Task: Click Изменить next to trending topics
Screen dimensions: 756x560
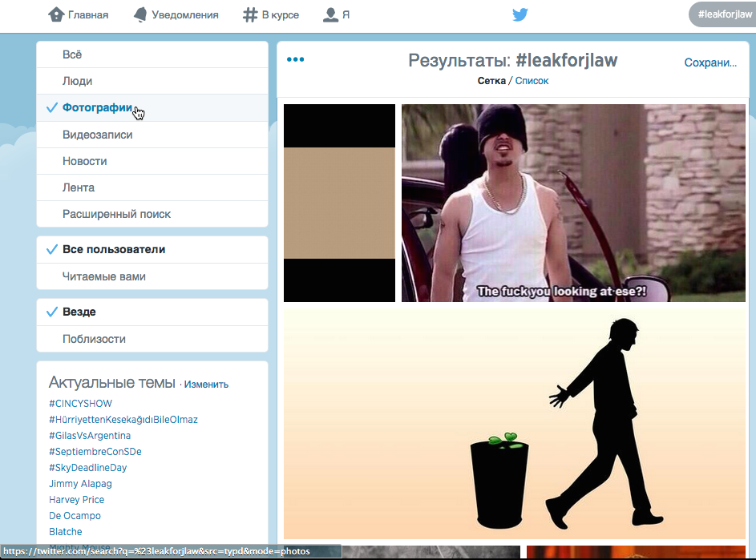Action: (206, 385)
